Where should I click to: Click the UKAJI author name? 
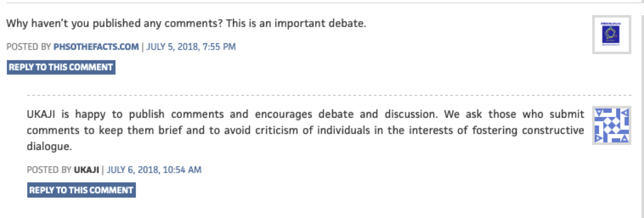pyautogui.click(x=86, y=170)
